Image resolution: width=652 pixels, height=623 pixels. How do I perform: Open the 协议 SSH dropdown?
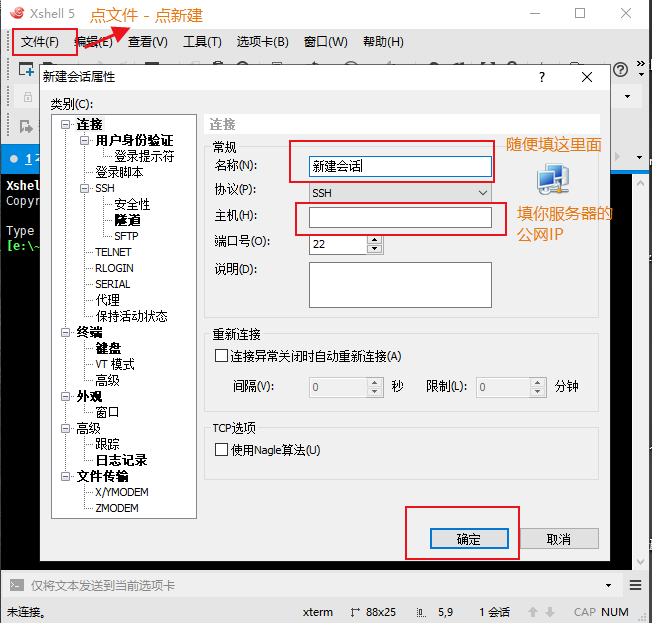[x=400, y=193]
